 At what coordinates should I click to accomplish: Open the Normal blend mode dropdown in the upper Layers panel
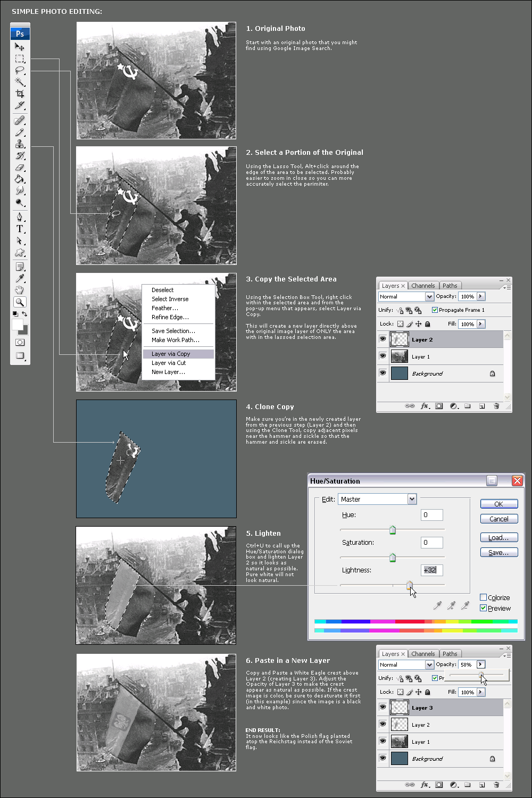(429, 296)
